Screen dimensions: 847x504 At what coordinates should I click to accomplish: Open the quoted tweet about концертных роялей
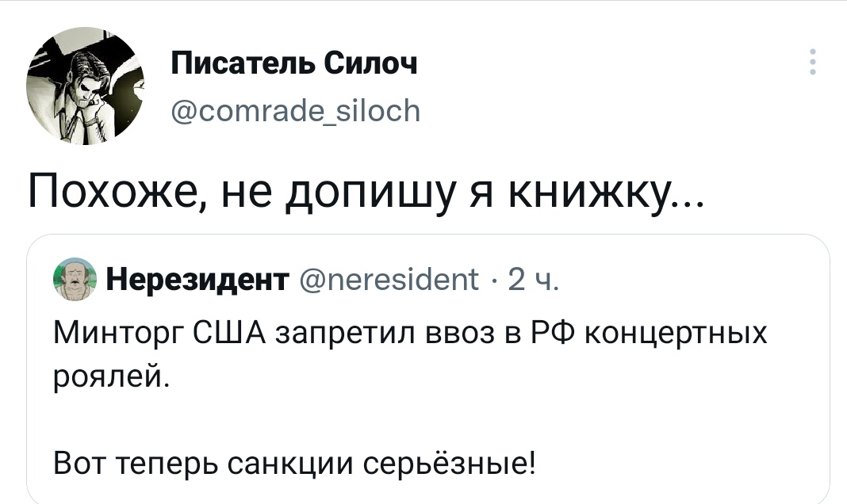[x=428, y=396]
